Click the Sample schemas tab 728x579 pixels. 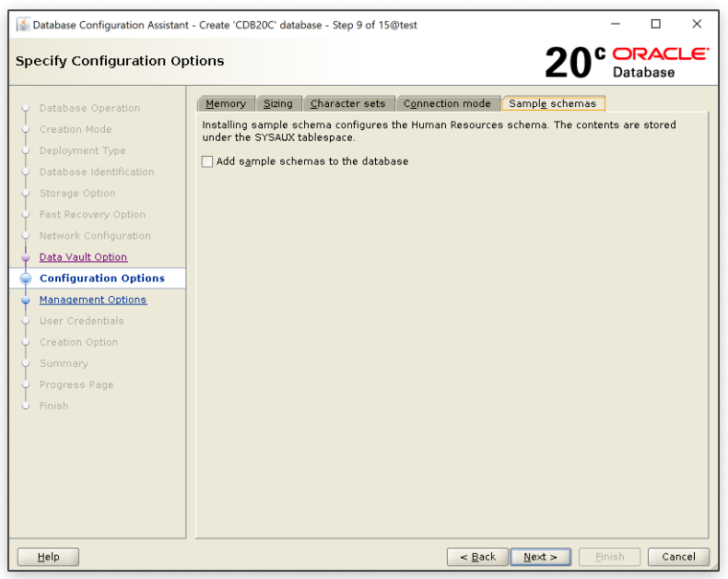[553, 103]
